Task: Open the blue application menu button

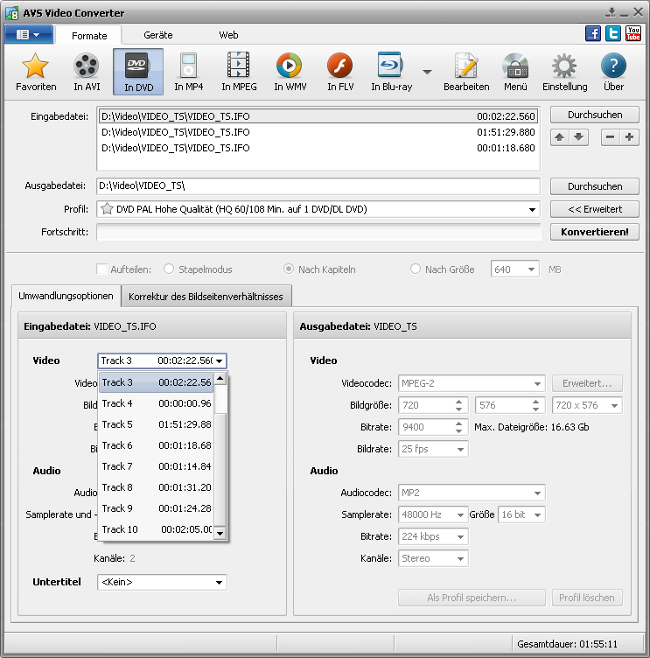Action: pyautogui.click(x=29, y=34)
